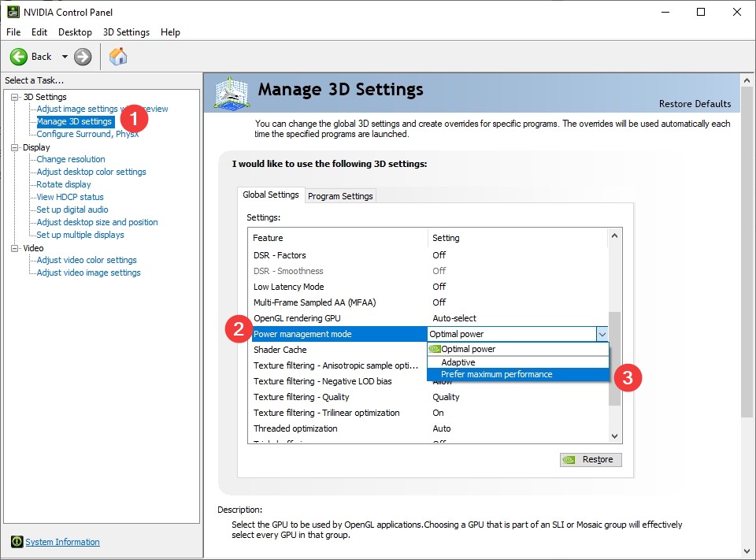756x560 pixels.
Task: Click the main panel scroll-down arrow
Action: click(747, 551)
